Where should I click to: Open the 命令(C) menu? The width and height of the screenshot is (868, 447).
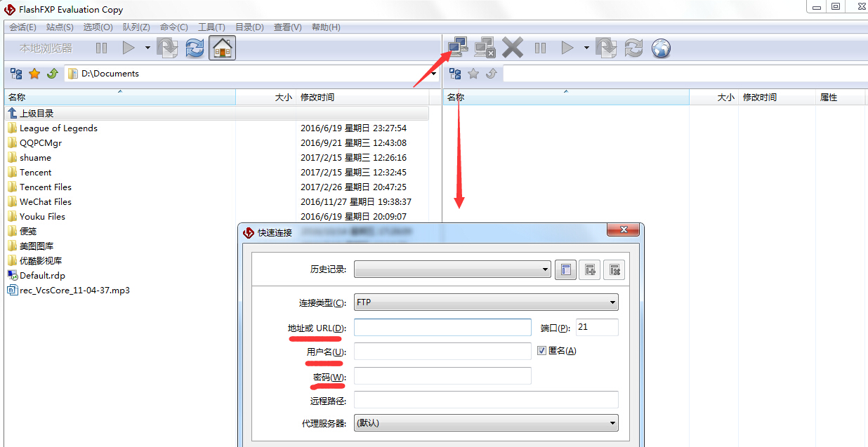pyautogui.click(x=174, y=27)
